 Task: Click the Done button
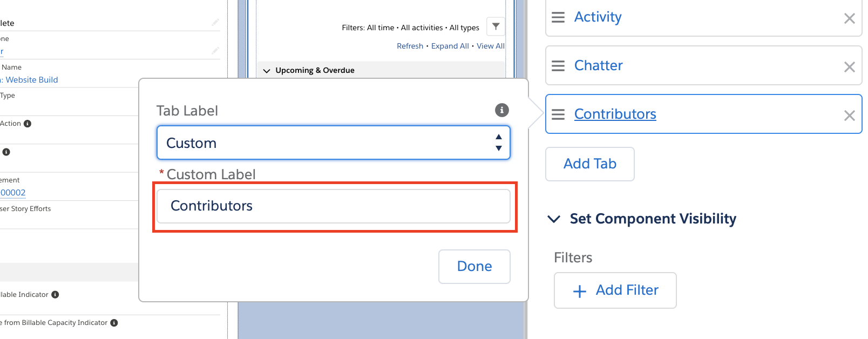(474, 266)
